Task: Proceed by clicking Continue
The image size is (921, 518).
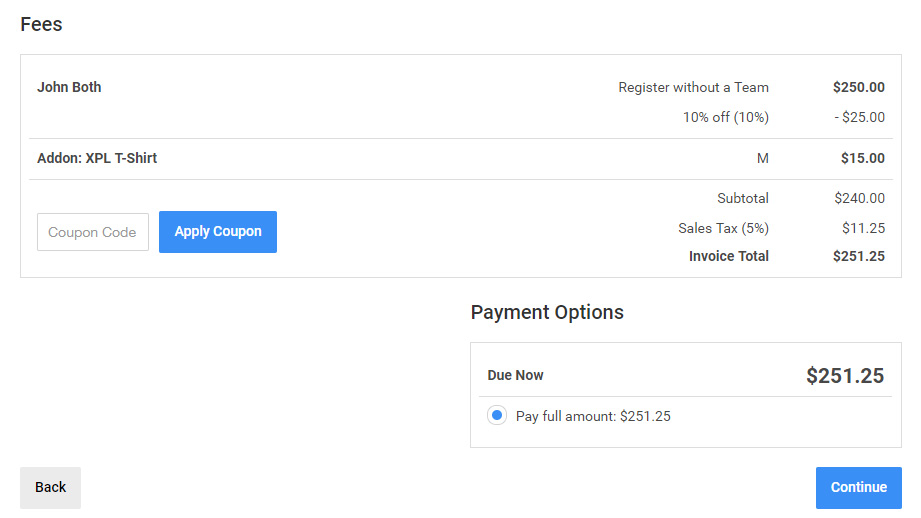Action: 858,487
